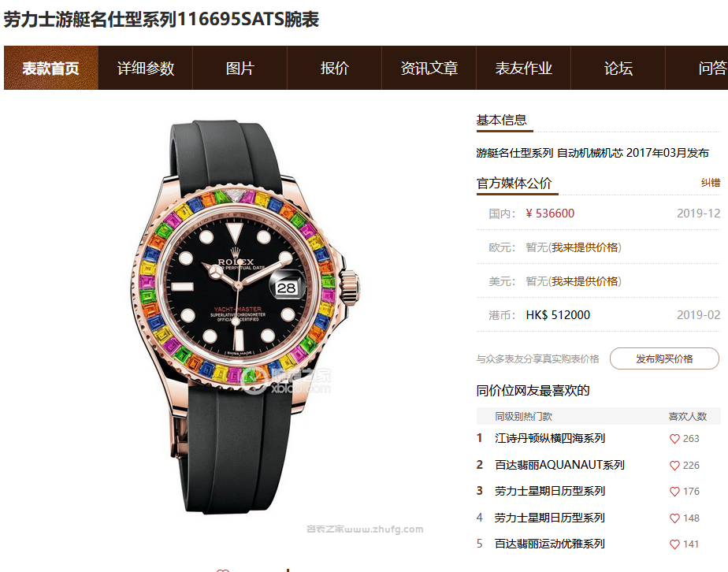Open the 问答 tab
Image resolution: width=728 pixels, height=572 pixels.
click(x=697, y=68)
